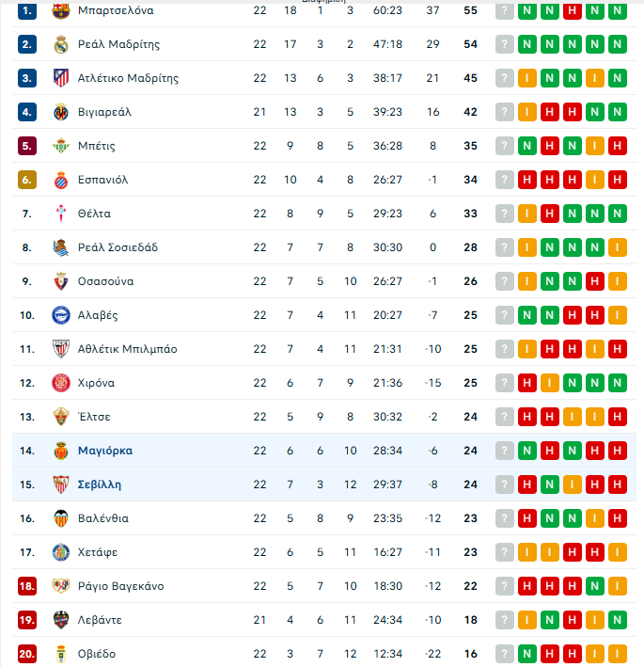Click Espanyol's green N form badge

pyautogui.click(x=572, y=180)
